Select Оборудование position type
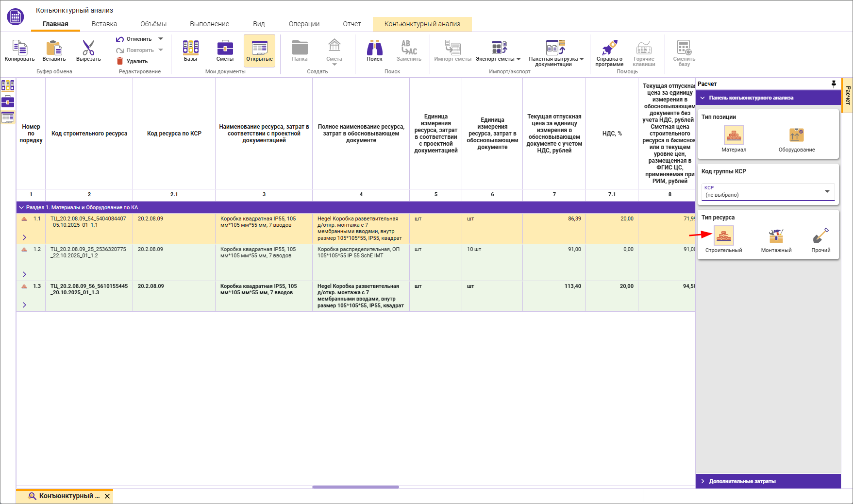Viewport: 853px width, 504px height. (x=796, y=136)
